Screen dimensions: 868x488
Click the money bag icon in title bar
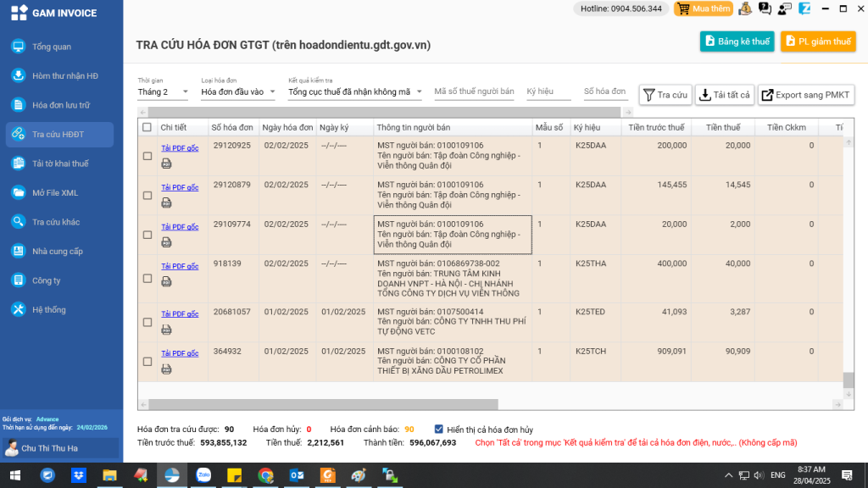coord(745,8)
